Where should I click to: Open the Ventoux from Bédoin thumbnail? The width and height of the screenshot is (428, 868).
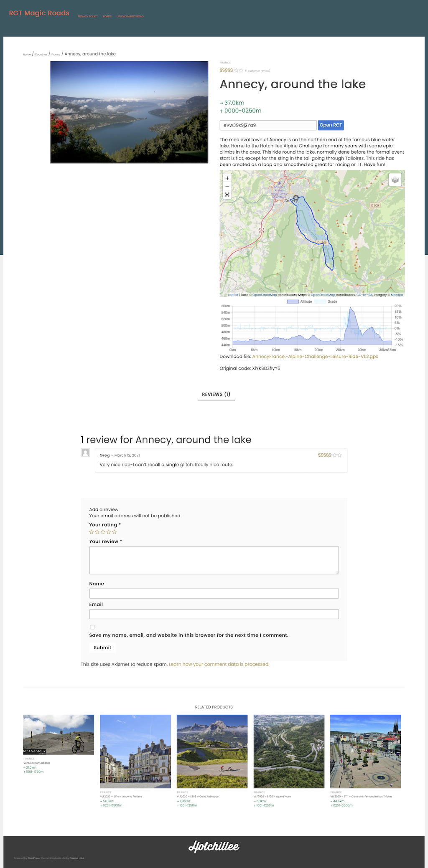[x=59, y=734]
